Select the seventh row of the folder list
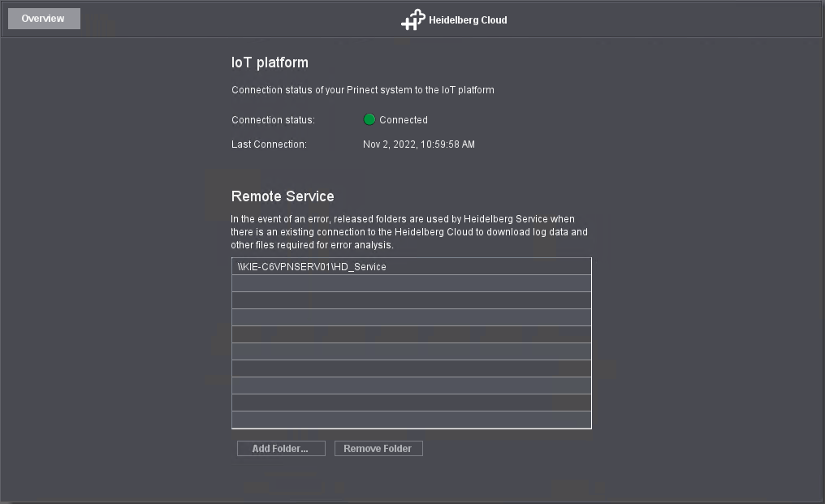 click(411, 368)
